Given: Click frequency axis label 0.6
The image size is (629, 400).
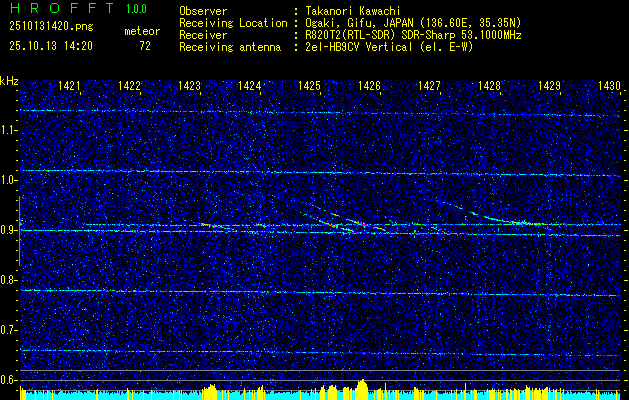Looking at the screenshot, I should point(7,380).
